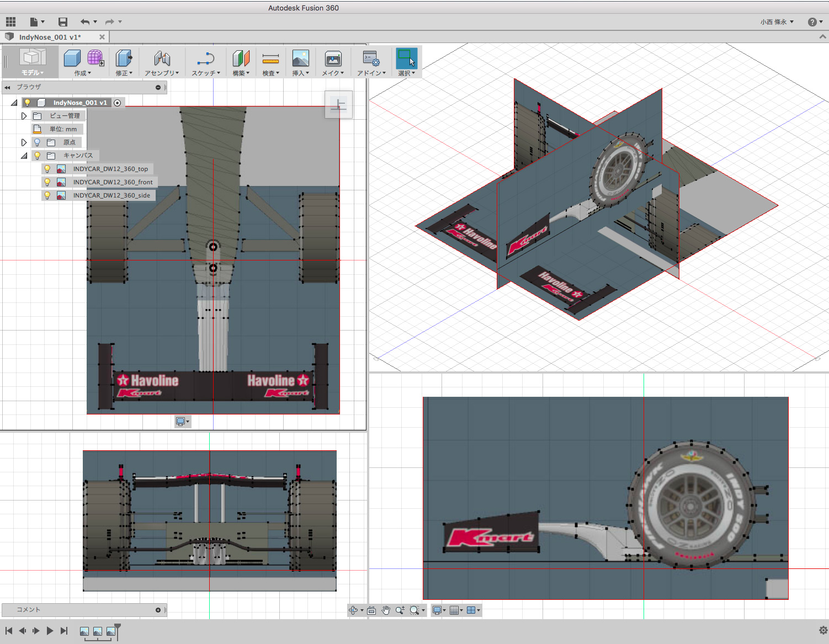Hide the INDYCAR_DW12_360_side canvas
The height and width of the screenshot is (644, 829).
tap(47, 195)
